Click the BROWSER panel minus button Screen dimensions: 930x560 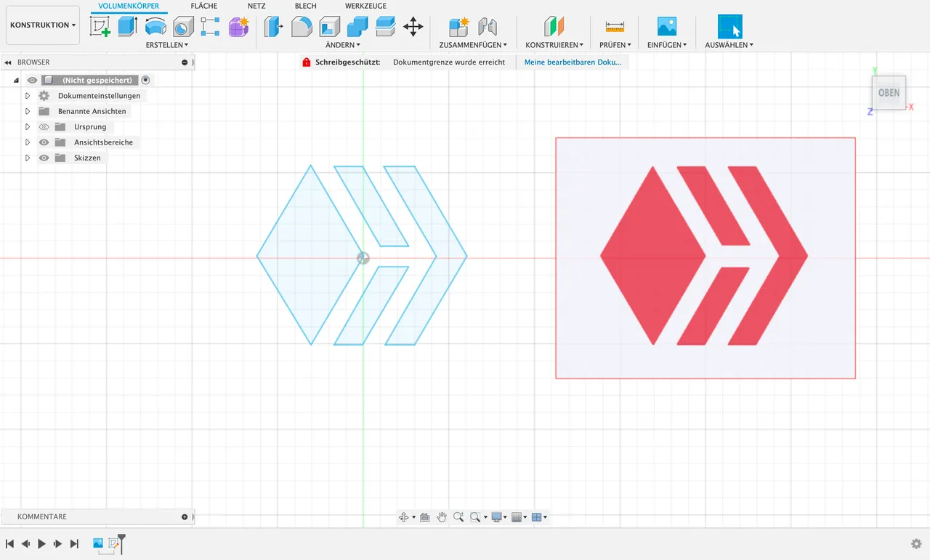(x=185, y=62)
